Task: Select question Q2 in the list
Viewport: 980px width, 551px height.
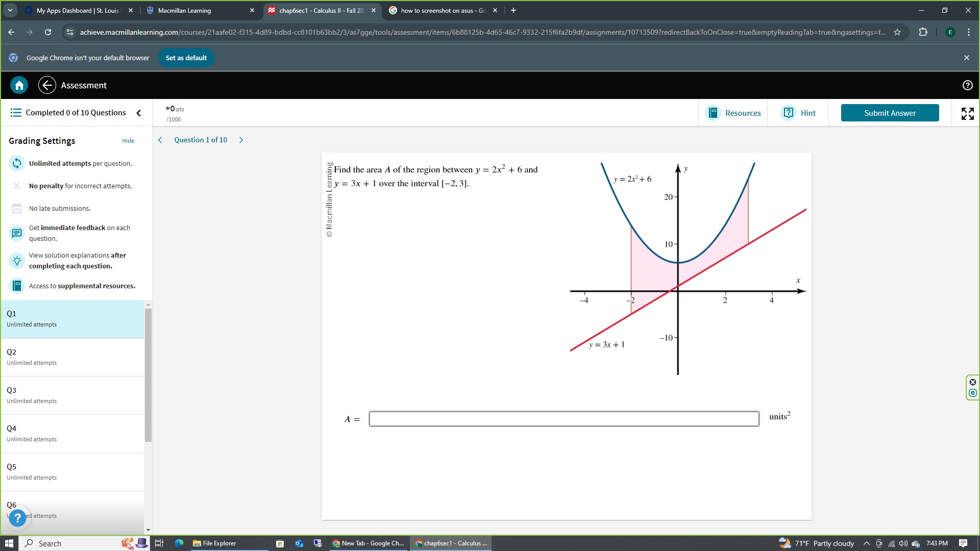Action: [72, 357]
